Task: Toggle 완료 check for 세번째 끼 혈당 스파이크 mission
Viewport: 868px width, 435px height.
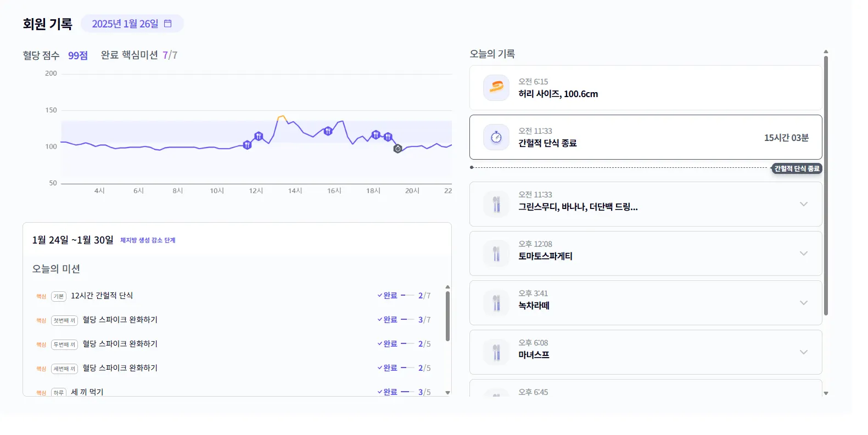Action: (x=387, y=368)
